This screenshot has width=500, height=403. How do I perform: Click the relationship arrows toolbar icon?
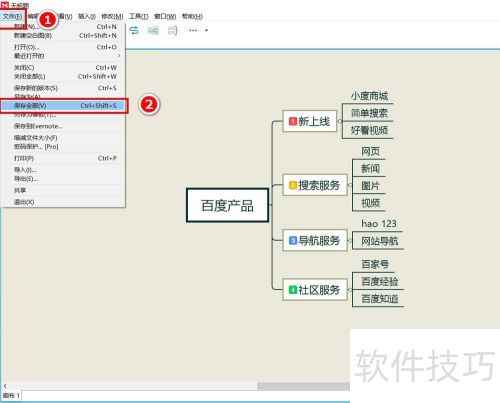(134, 31)
